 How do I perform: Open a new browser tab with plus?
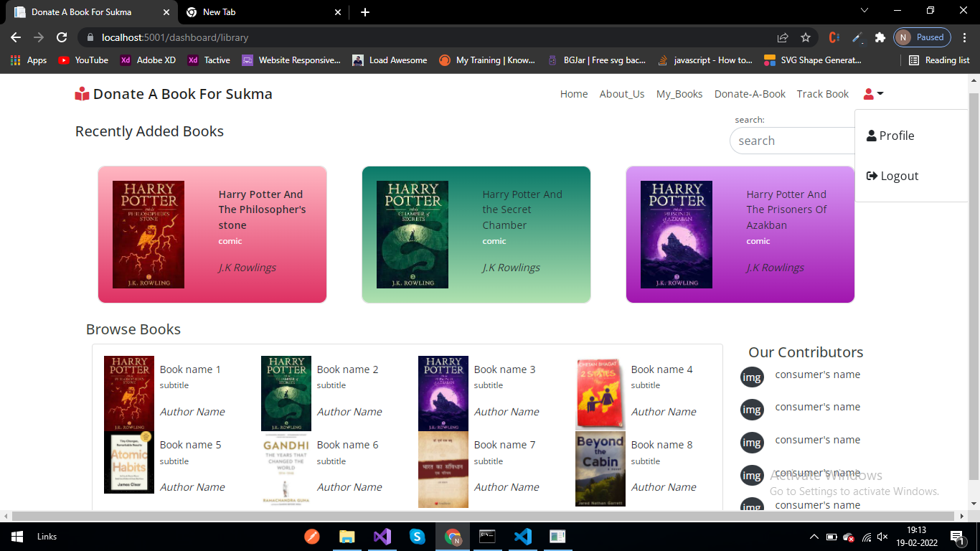(x=365, y=12)
